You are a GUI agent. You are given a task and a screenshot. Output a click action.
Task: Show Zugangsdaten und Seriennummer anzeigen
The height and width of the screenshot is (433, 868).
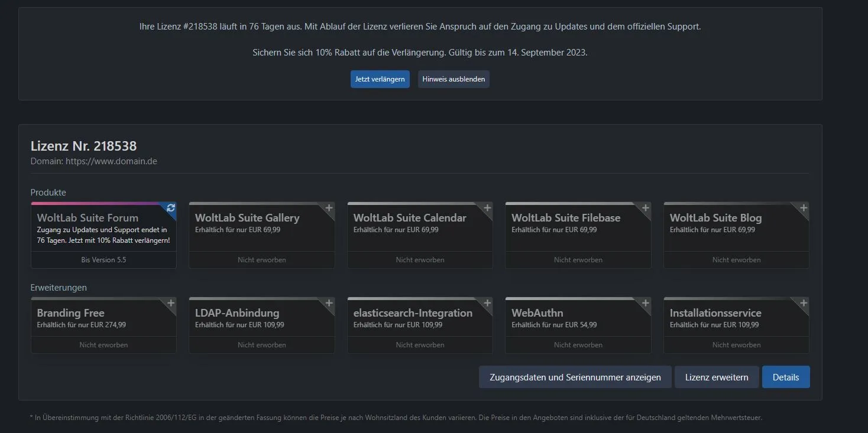coord(575,377)
